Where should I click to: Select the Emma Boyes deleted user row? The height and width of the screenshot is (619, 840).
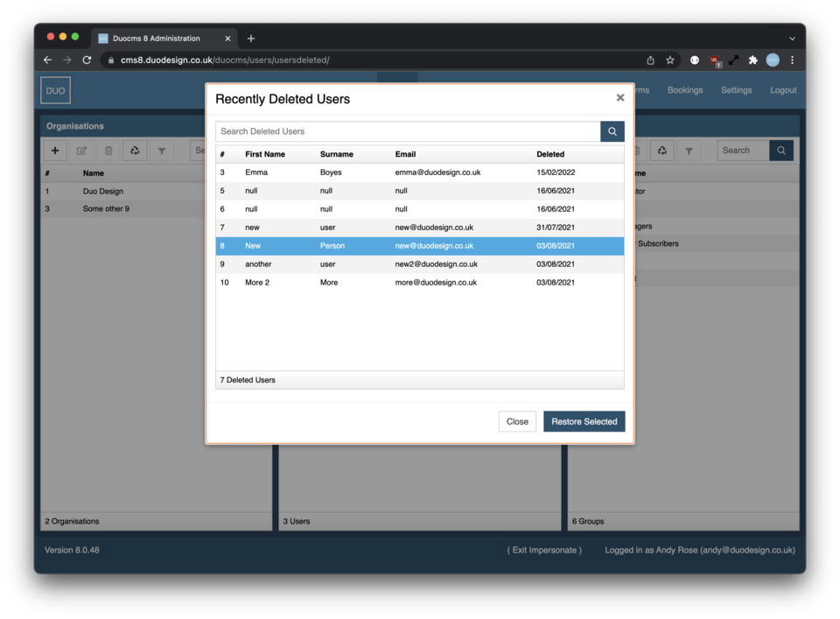coord(420,172)
